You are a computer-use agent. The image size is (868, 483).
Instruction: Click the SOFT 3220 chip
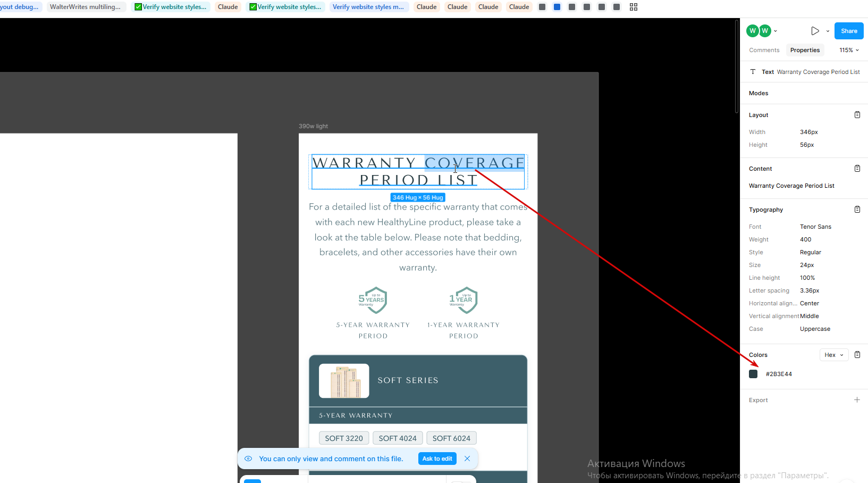tap(344, 438)
